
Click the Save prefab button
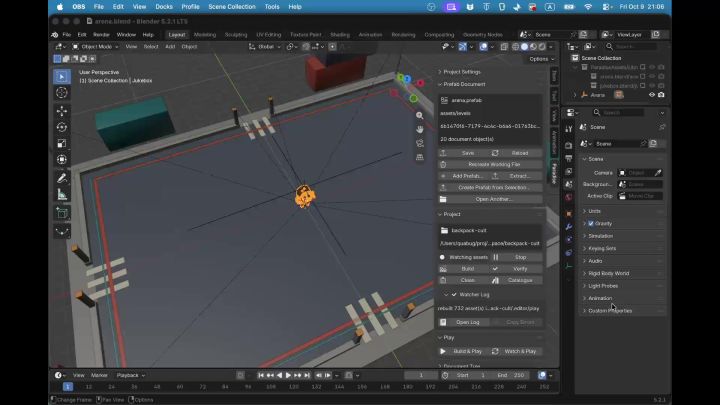[x=464, y=153]
